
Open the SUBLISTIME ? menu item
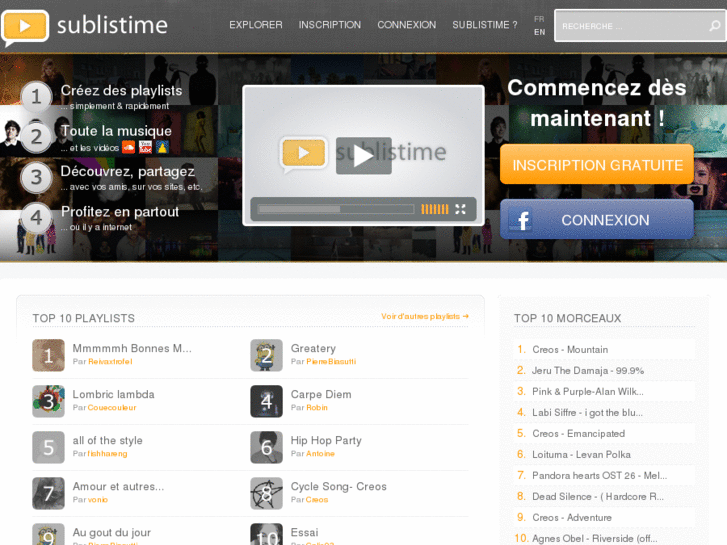[x=485, y=25]
